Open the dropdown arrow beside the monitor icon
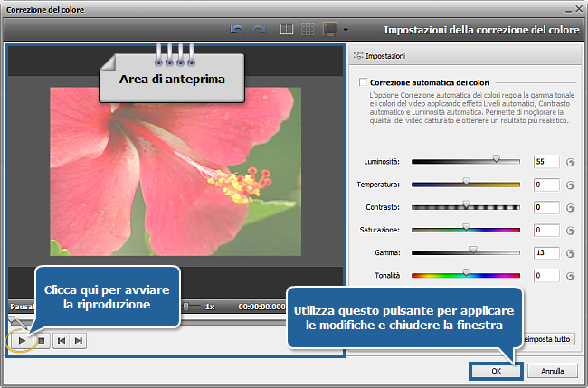The width and height of the screenshot is (588, 388). pyautogui.click(x=346, y=31)
